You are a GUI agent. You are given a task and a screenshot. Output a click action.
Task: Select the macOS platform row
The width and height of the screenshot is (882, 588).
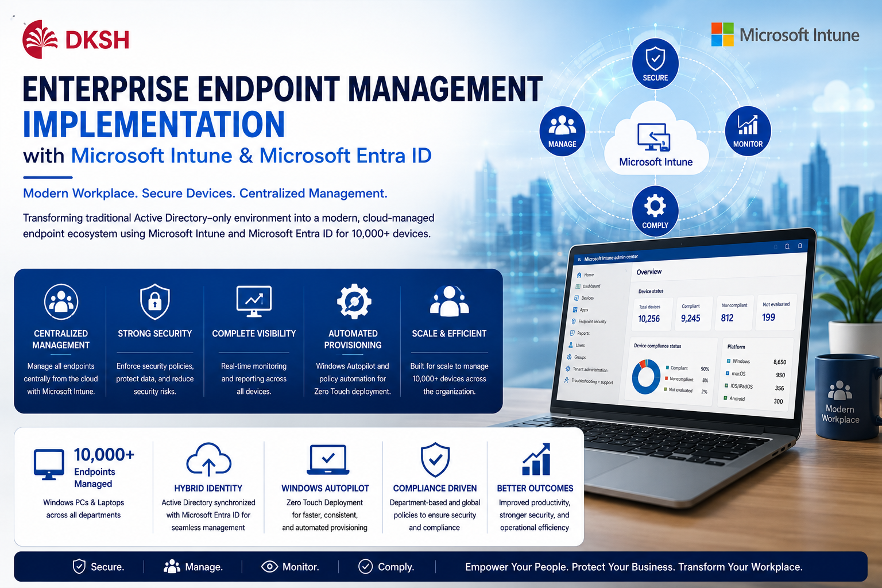pos(755,374)
